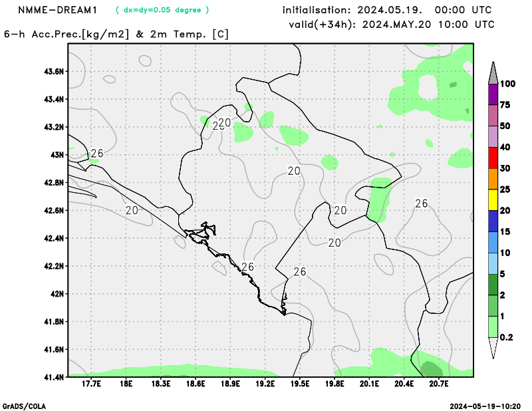Click the lightest green swatch above 0.2
532x411 pixels.
pos(493,327)
